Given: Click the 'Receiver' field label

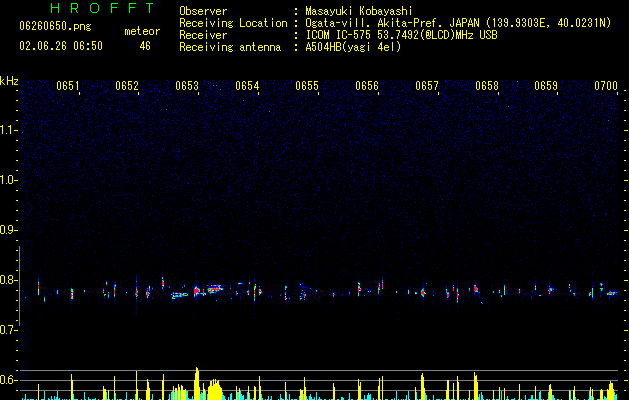Looking at the screenshot, I should click(203, 35).
